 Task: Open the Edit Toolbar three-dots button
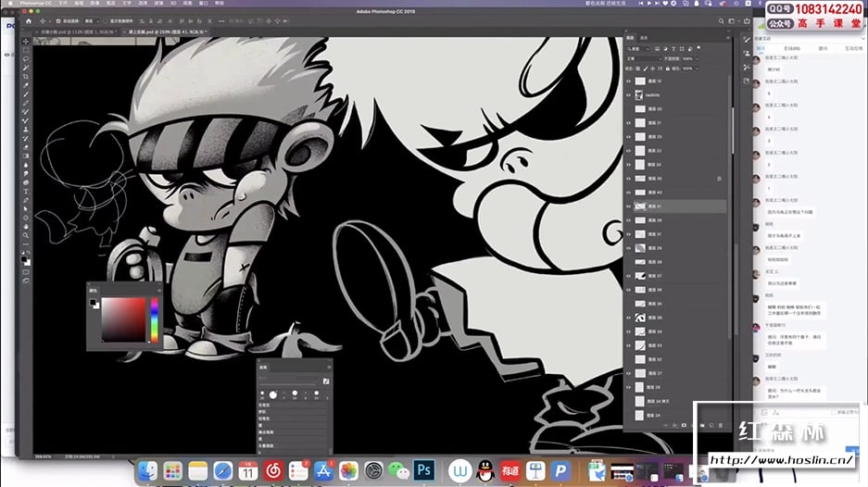point(26,244)
